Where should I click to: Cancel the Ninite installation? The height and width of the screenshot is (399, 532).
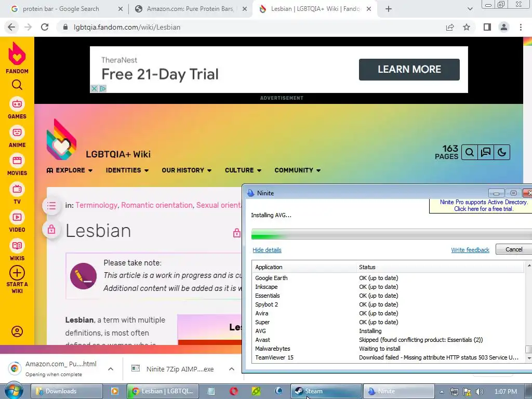pyautogui.click(x=514, y=249)
